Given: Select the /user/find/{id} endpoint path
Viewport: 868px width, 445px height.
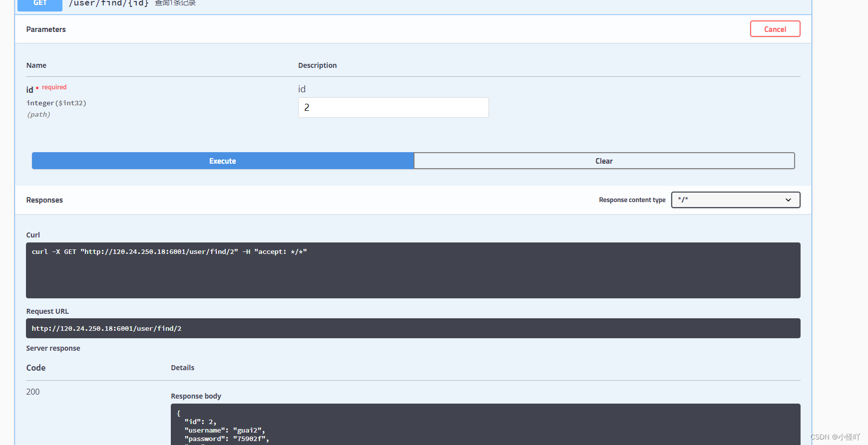Looking at the screenshot, I should pos(108,3).
